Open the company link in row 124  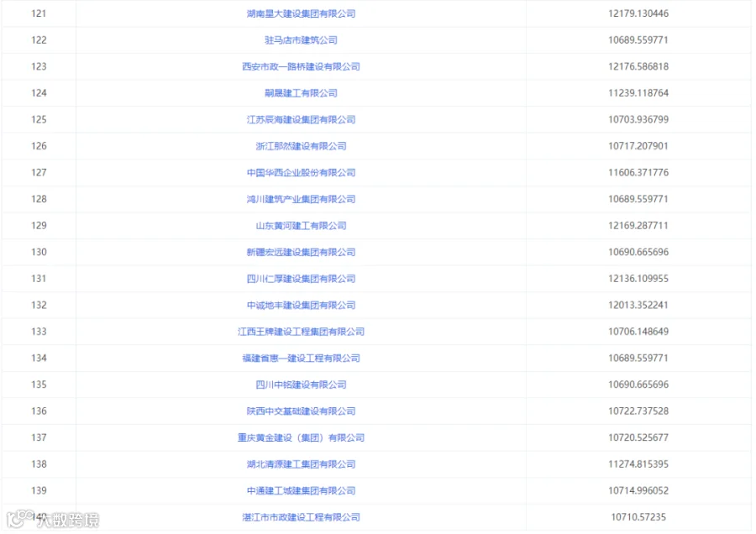[x=301, y=93]
